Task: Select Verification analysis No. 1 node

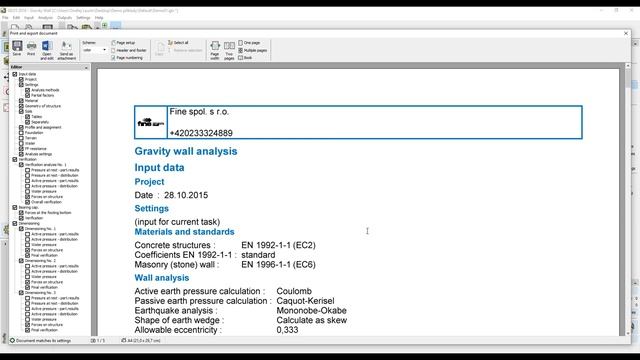Action: click(45, 165)
